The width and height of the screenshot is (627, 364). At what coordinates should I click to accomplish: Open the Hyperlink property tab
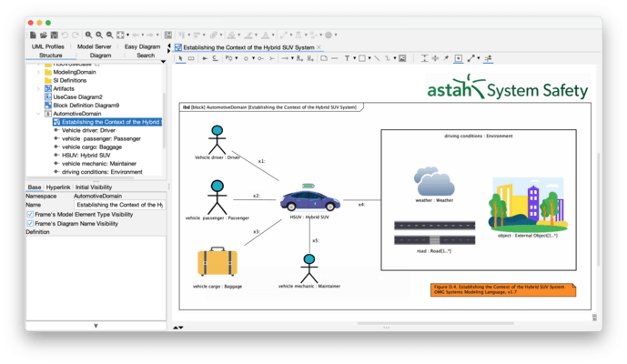pos(58,187)
